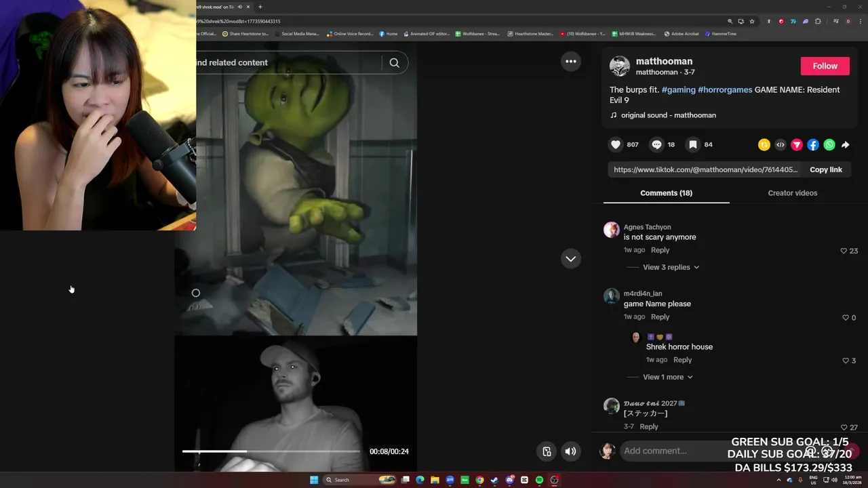
Task: Toggle the auto-scroll icon beside volume
Action: pos(547,451)
